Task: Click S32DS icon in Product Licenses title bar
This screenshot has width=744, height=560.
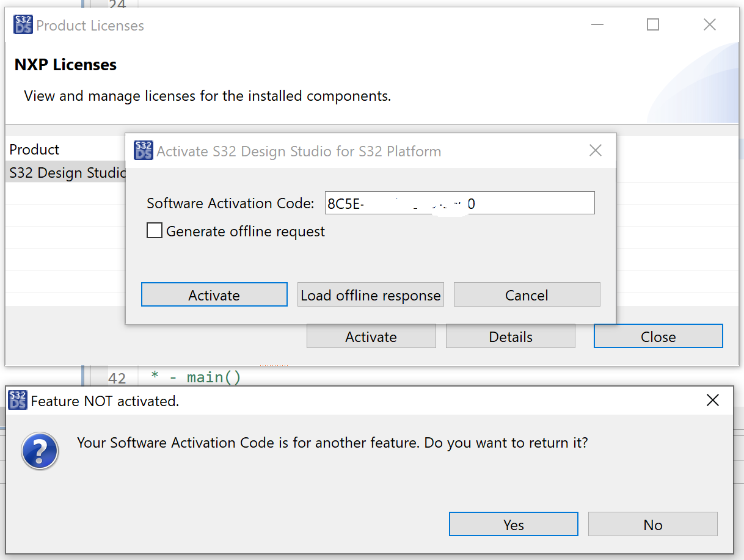Action: (x=23, y=25)
